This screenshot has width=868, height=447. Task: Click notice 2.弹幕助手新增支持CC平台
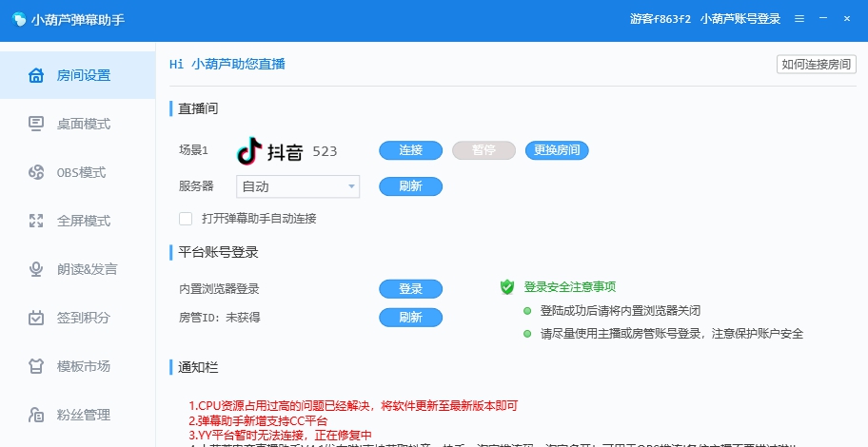point(258,420)
